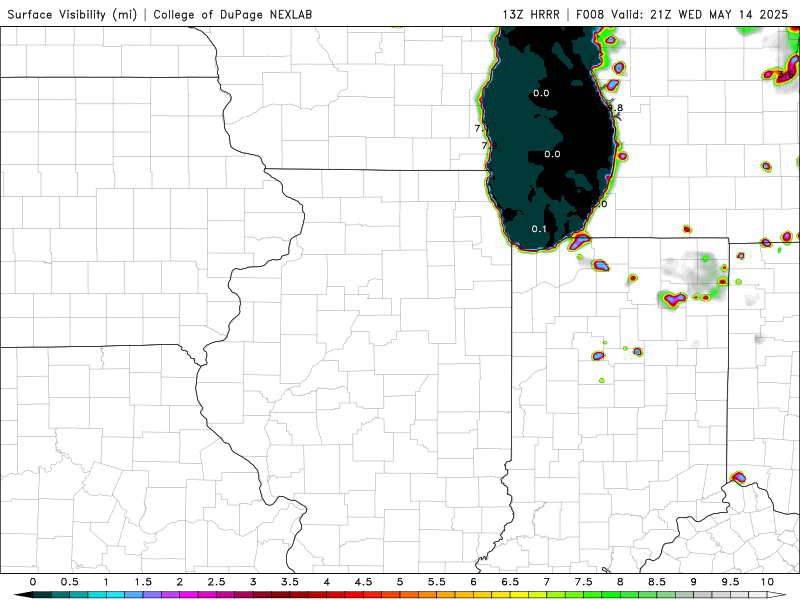Click the '8.5' label on the legend scale

tap(657, 582)
